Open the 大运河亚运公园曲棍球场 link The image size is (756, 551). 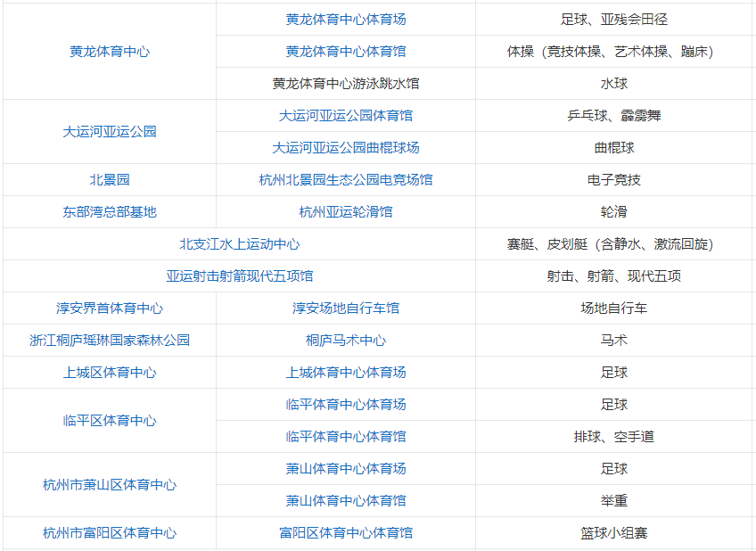(346, 148)
